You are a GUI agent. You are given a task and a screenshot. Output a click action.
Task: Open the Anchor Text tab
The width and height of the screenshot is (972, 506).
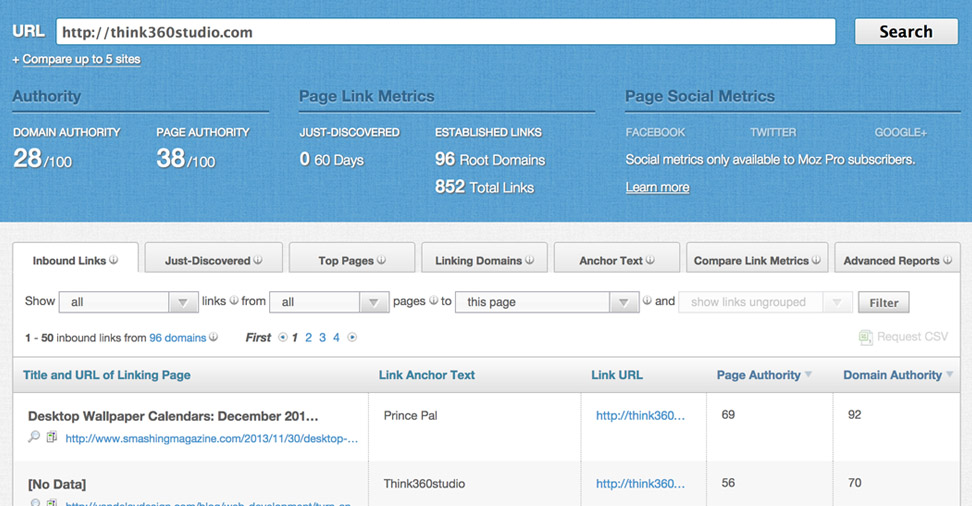click(616, 260)
